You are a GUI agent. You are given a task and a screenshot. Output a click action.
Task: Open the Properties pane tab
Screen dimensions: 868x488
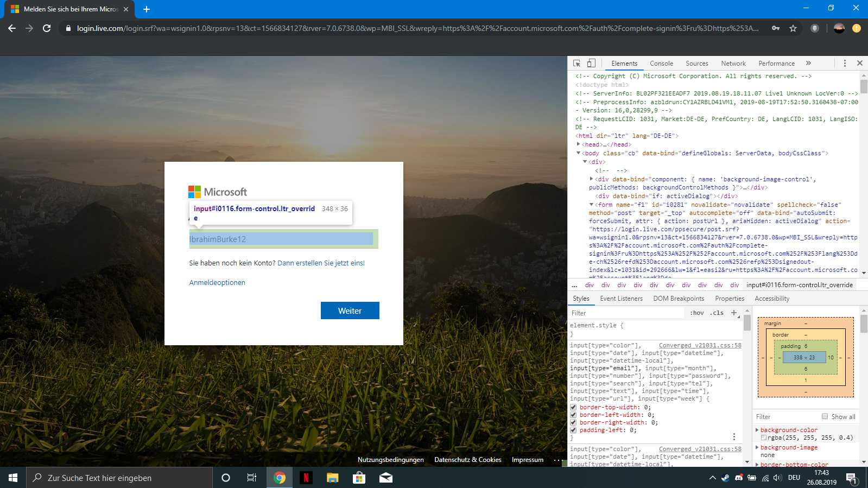tap(730, 299)
